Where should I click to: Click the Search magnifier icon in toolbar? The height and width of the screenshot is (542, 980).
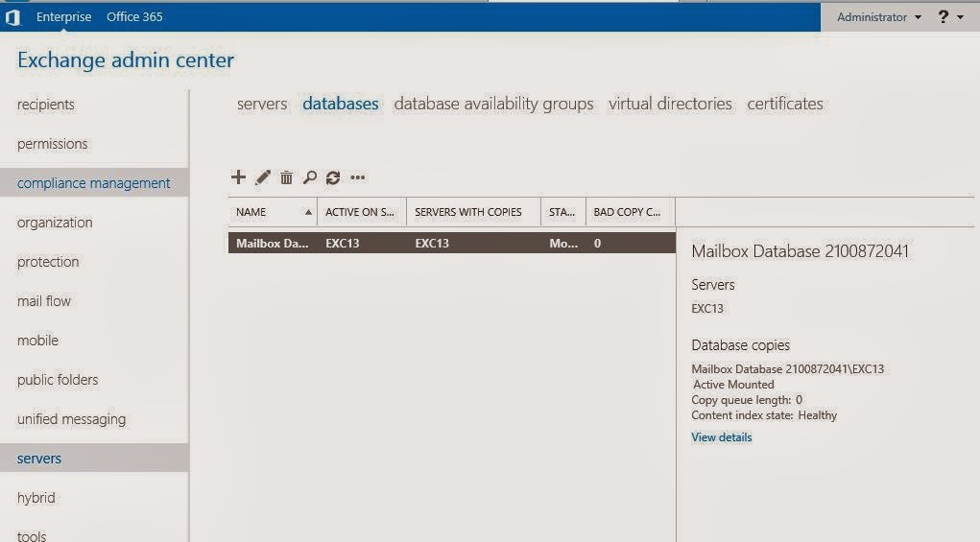pyautogui.click(x=309, y=177)
